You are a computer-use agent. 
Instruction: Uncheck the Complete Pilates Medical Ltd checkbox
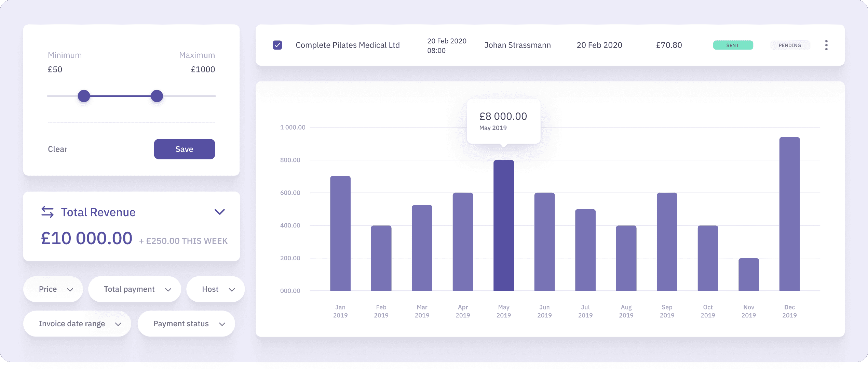pos(277,45)
